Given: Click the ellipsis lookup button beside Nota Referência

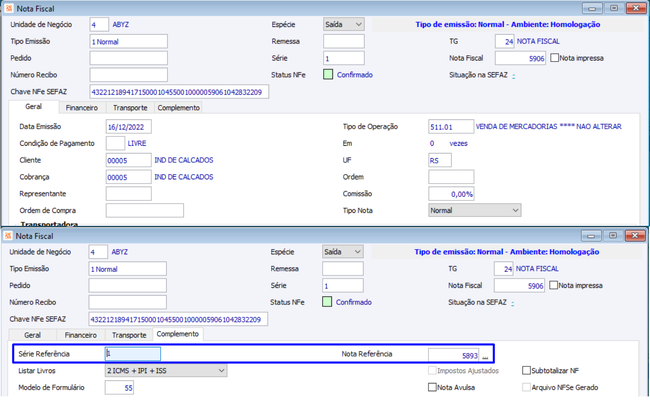Looking at the screenshot, I should (x=485, y=355).
